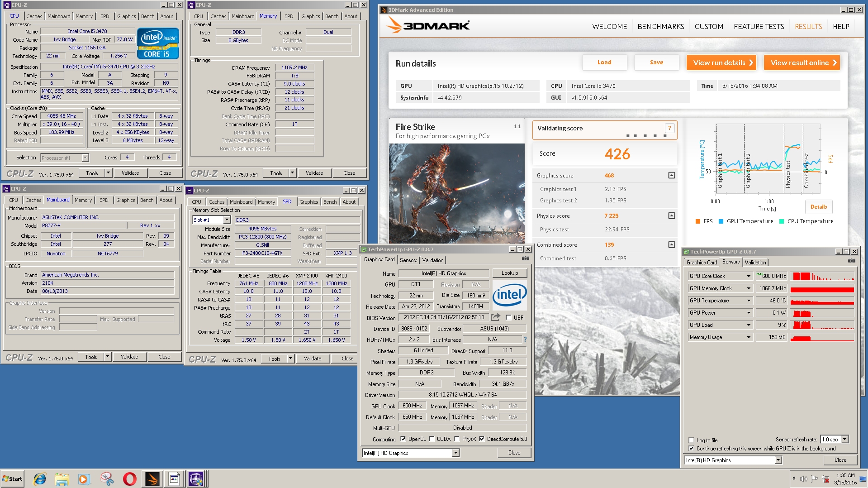This screenshot has height=488, width=868.
Task: Click the orange FPS legend swatch
Action: click(x=698, y=221)
